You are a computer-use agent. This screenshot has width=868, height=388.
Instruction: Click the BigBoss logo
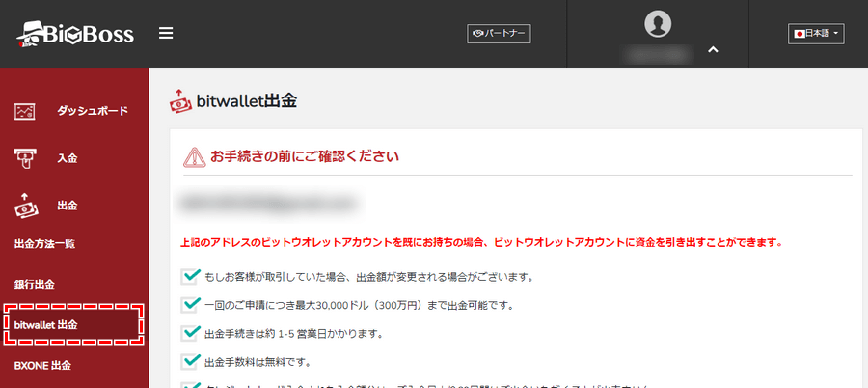pyautogui.click(x=74, y=35)
